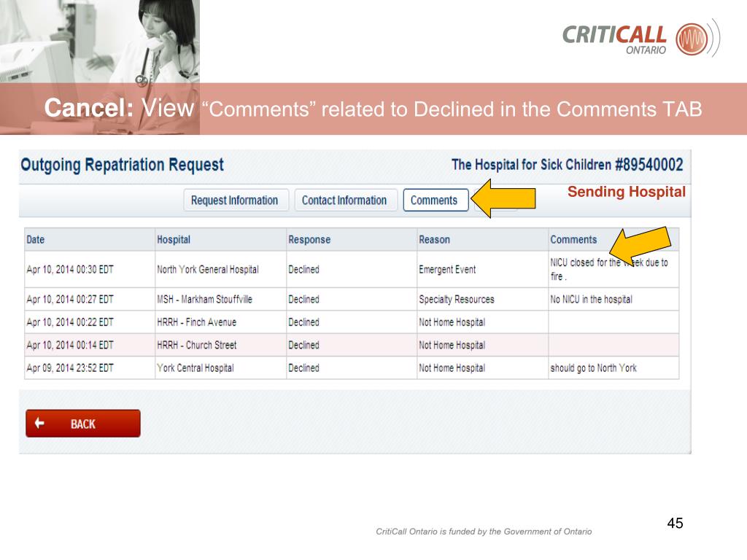
Task: Click the red Sending Hospital label
Action: pos(626,192)
